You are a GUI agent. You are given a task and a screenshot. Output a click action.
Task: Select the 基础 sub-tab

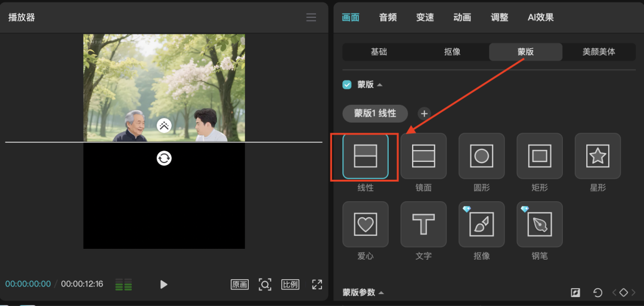point(379,52)
